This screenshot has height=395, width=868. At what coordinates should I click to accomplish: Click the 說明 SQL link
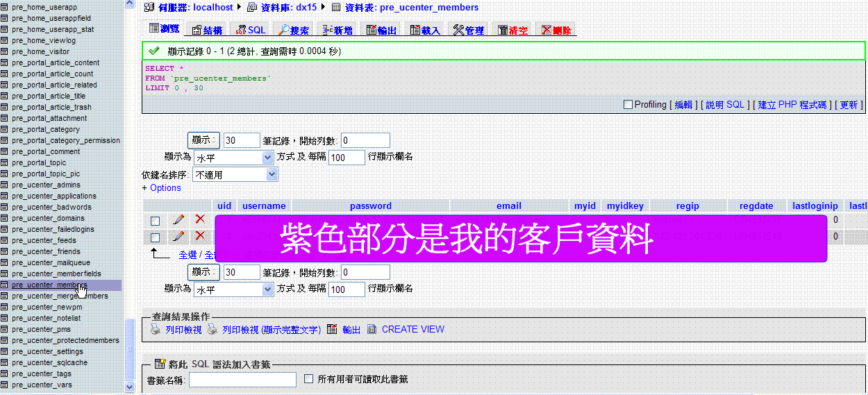(x=725, y=105)
